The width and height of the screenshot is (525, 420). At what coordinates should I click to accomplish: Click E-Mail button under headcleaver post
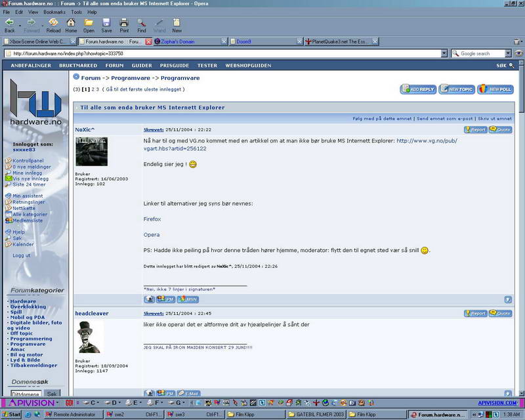point(188,393)
